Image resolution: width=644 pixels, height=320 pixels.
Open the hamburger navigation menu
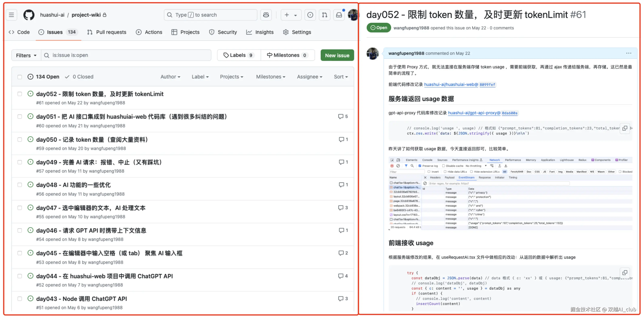(x=12, y=15)
